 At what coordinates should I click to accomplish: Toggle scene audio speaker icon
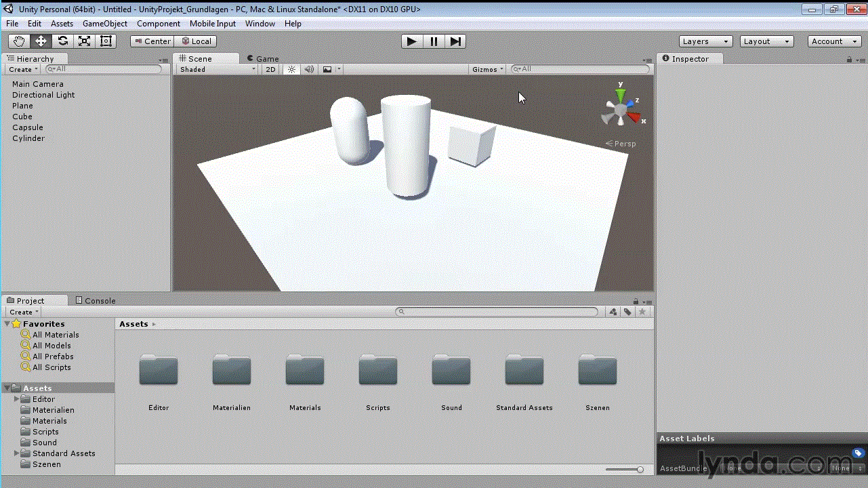pos(309,69)
